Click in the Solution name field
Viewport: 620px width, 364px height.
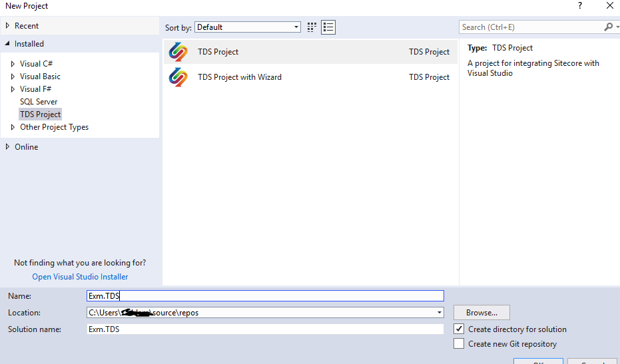tap(265, 329)
